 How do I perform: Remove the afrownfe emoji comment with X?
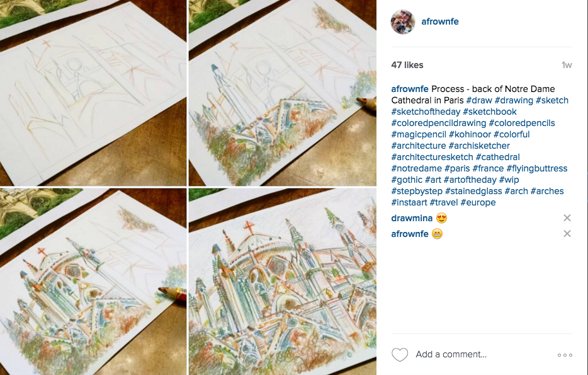[x=567, y=234]
